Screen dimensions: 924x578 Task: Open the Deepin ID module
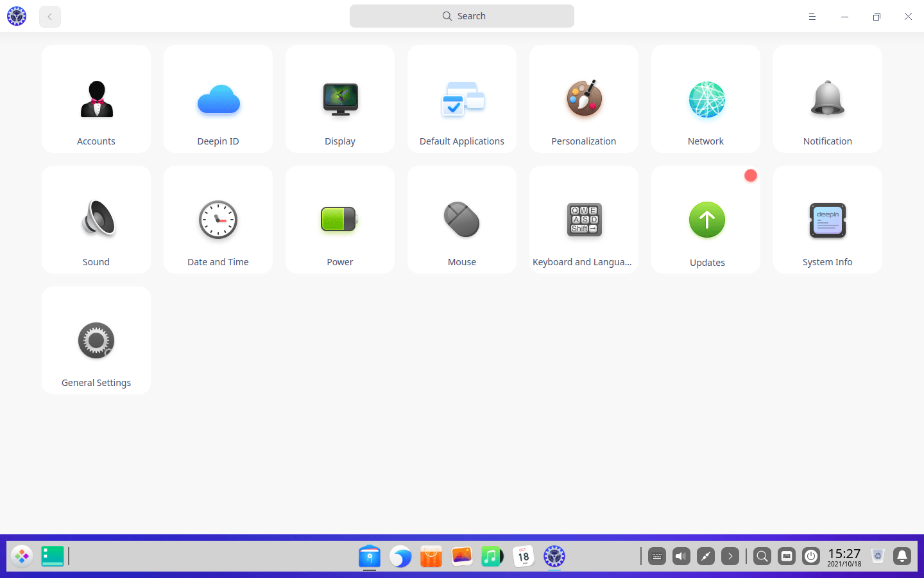(218, 99)
